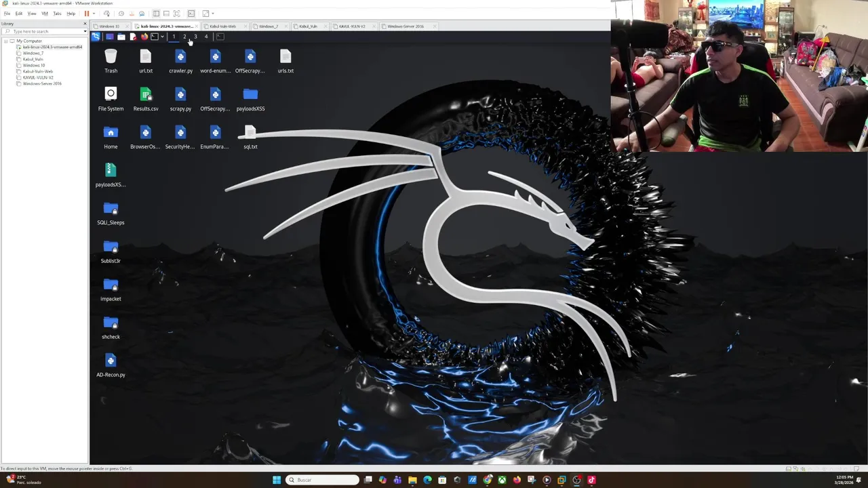The width and height of the screenshot is (868, 488).
Task: Click the Buscar taskbar search box
Action: pos(323,480)
